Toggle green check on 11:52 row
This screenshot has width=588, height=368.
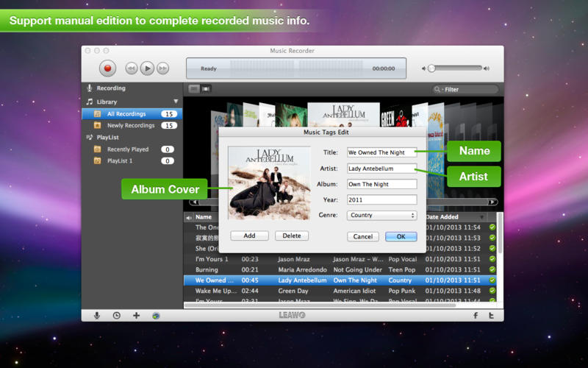492,248
